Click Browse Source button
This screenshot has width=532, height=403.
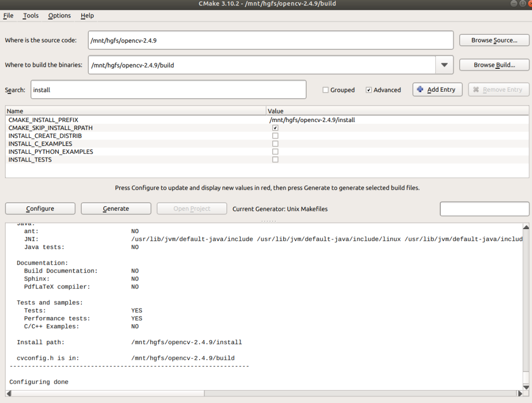[x=494, y=40]
